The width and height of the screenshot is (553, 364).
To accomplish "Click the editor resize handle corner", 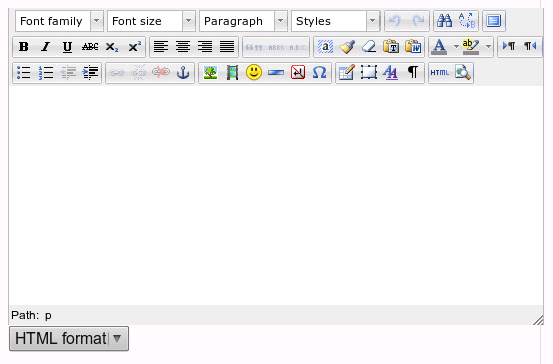I will (538, 320).
